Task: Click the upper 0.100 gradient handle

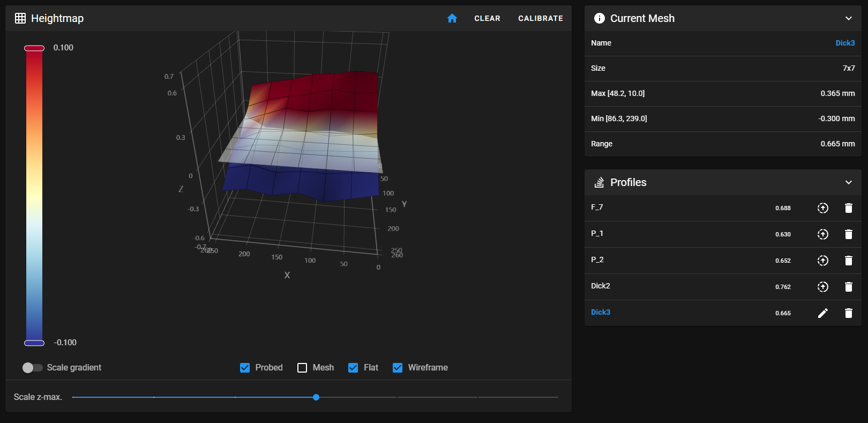Action: 34,48
